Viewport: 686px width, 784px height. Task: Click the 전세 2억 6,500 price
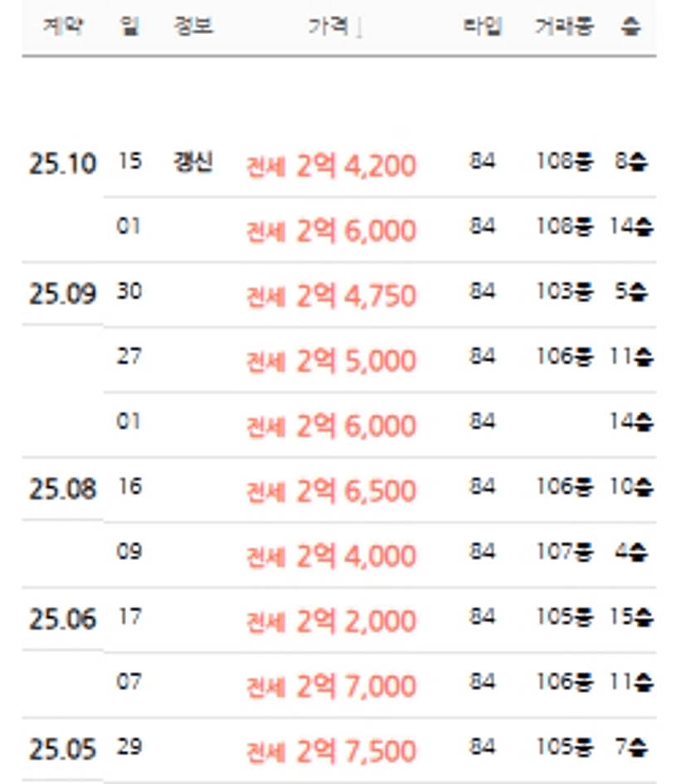pos(330,491)
